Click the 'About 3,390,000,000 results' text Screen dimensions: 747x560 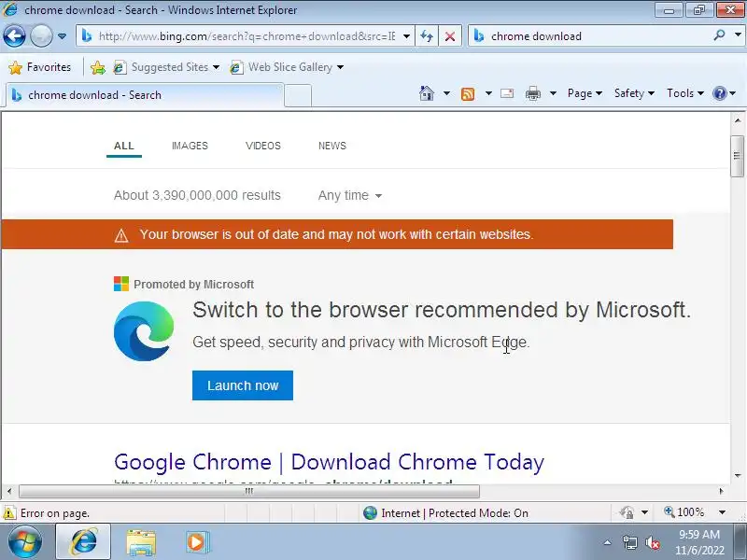pyautogui.click(x=197, y=195)
